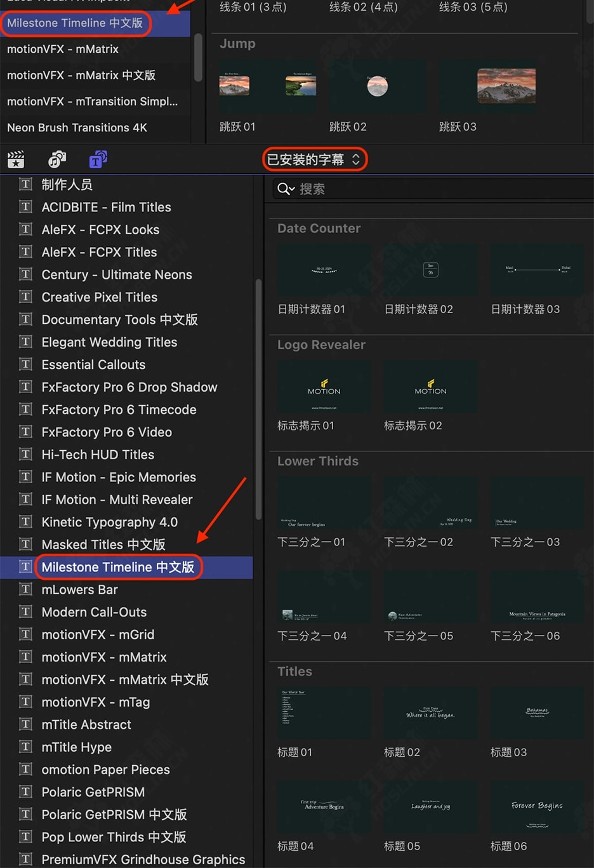Click the T icon beside AleFX - FCPX Looks
Viewport: 594px width, 868px height.
pos(25,229)
